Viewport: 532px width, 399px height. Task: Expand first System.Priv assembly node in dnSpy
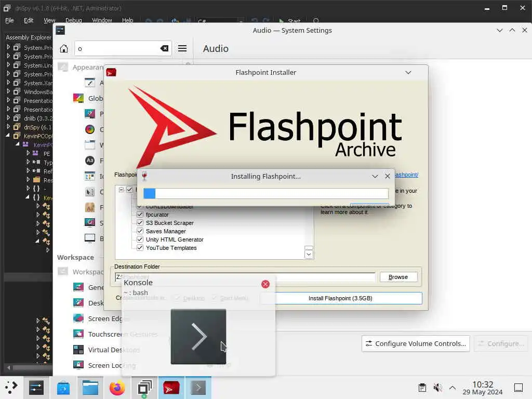point(8,47)
